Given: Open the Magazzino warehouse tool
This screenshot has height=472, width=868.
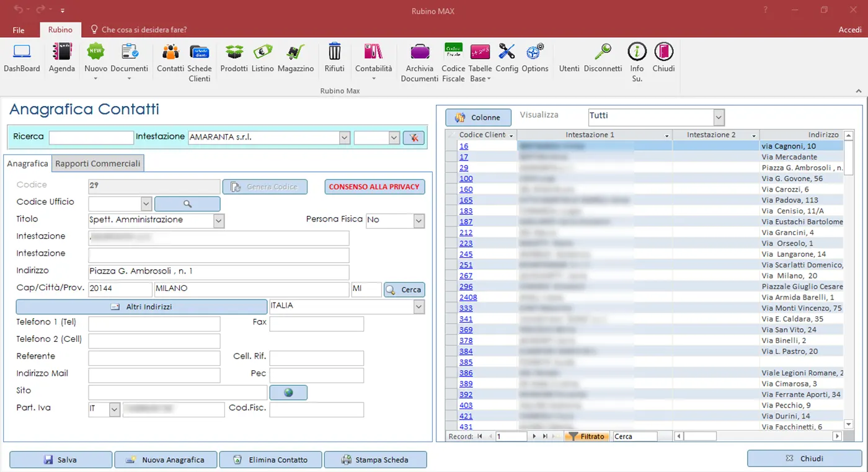Looking at the screenshot, I should pos(296,58).
